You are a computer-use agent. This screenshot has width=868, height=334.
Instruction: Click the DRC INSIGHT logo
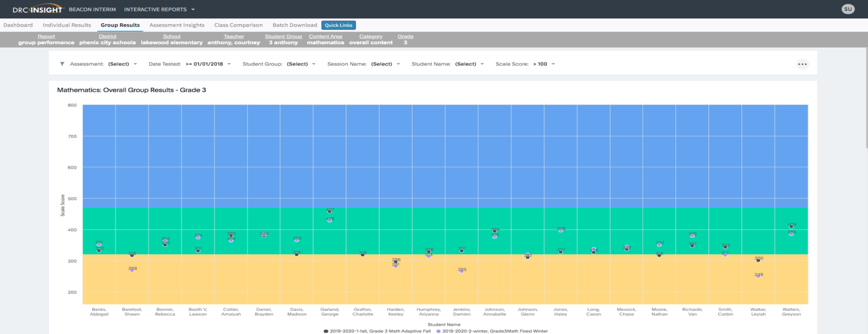point(37,9)
